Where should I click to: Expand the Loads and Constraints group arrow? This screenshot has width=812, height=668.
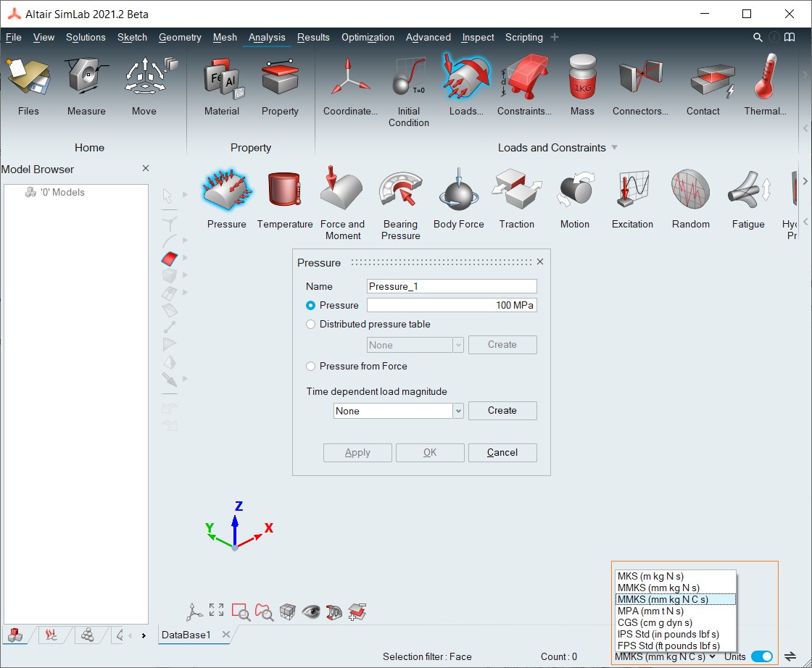click(x=615, y=148)
